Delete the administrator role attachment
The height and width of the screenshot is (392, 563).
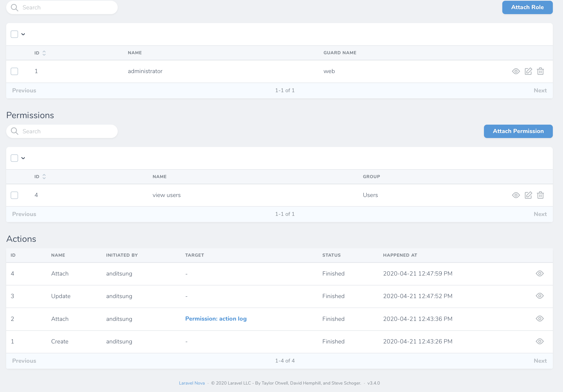(540, 71)
